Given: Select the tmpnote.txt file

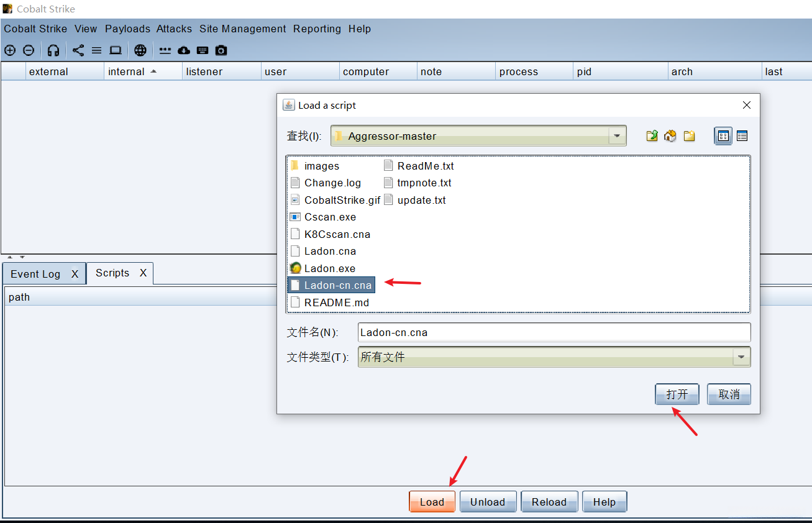Looking at the screenshot, I should [418, 183].
